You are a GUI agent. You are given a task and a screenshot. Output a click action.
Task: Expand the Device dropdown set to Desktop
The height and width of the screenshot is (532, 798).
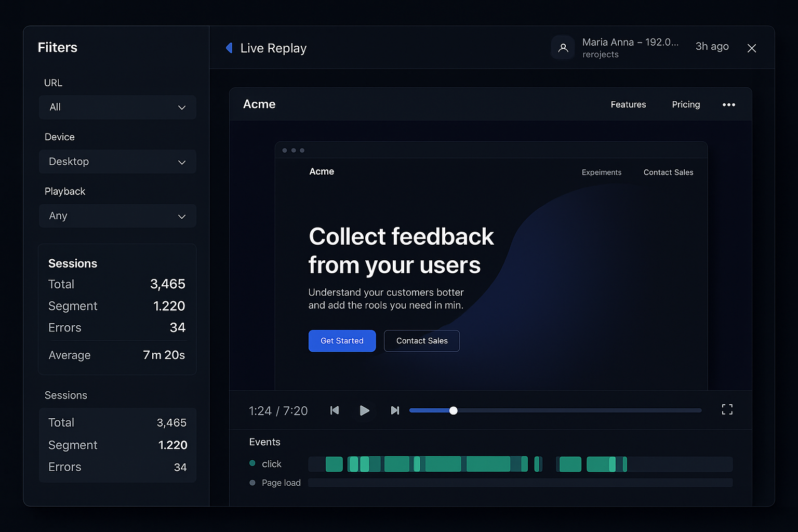coord(117,162)
